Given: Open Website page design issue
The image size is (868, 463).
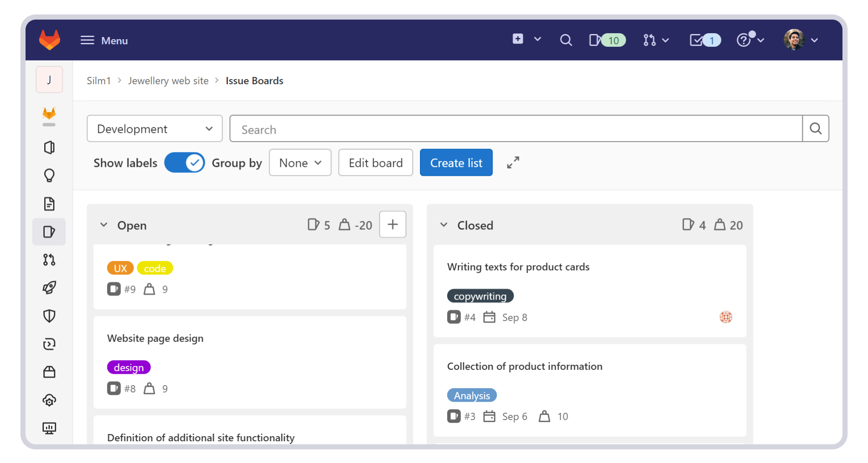Looking at the screenshot, I should point(155,338).
